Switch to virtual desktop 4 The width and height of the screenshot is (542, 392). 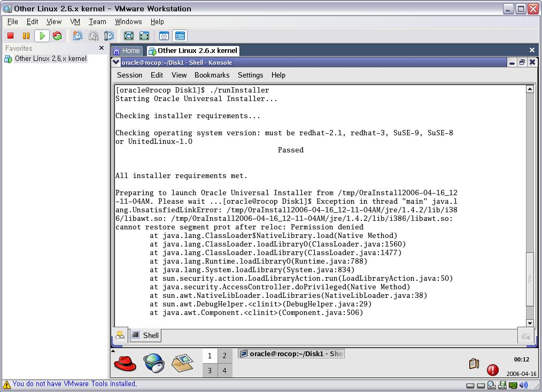(224, 371)
